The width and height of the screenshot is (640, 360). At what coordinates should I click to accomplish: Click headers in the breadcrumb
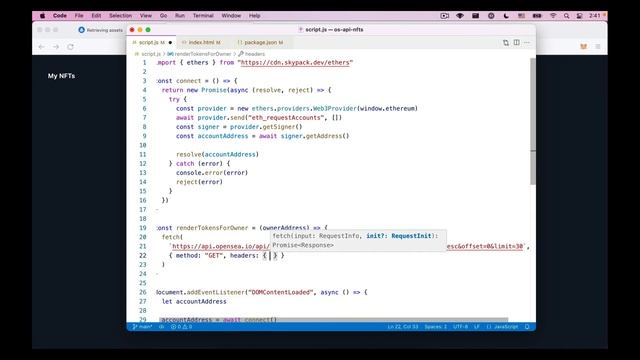[255, 54]
